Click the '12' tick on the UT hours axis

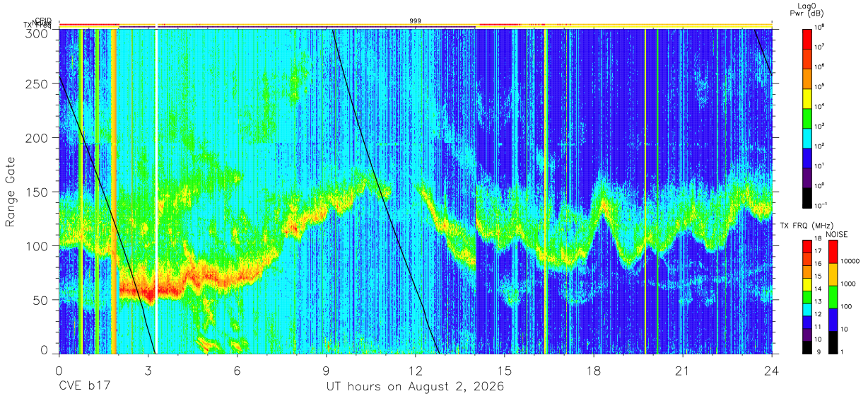coord(416,370)
